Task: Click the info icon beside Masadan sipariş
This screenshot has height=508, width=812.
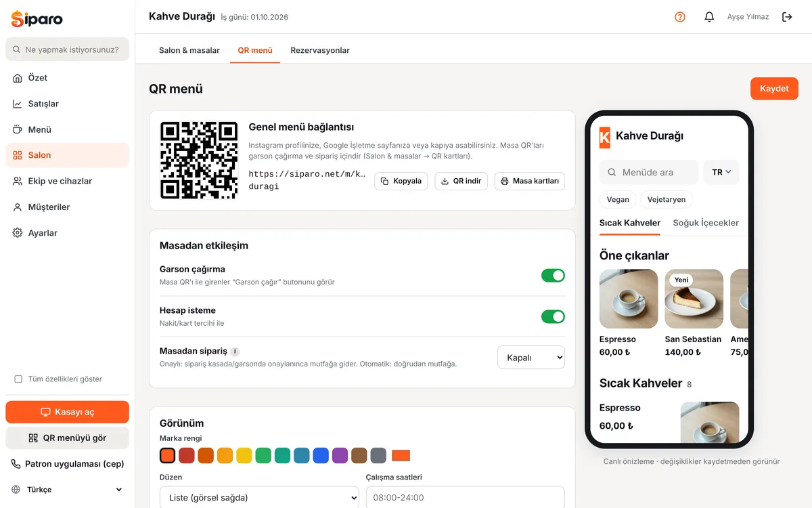Action: coord(235,352)
